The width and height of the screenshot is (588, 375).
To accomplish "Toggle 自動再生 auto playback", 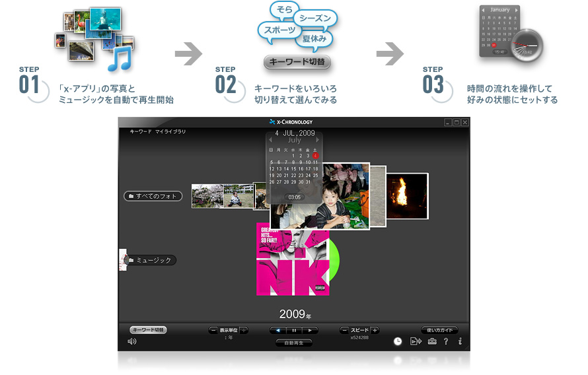I will tap(294, 343).
